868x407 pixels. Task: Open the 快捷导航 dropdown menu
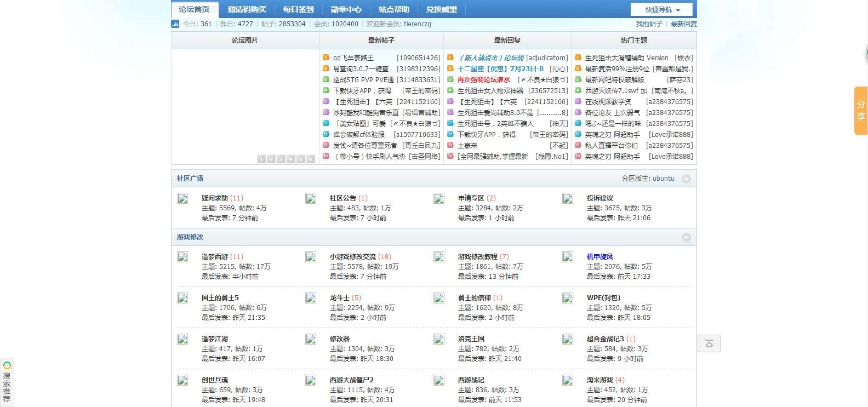coord(661,9)
